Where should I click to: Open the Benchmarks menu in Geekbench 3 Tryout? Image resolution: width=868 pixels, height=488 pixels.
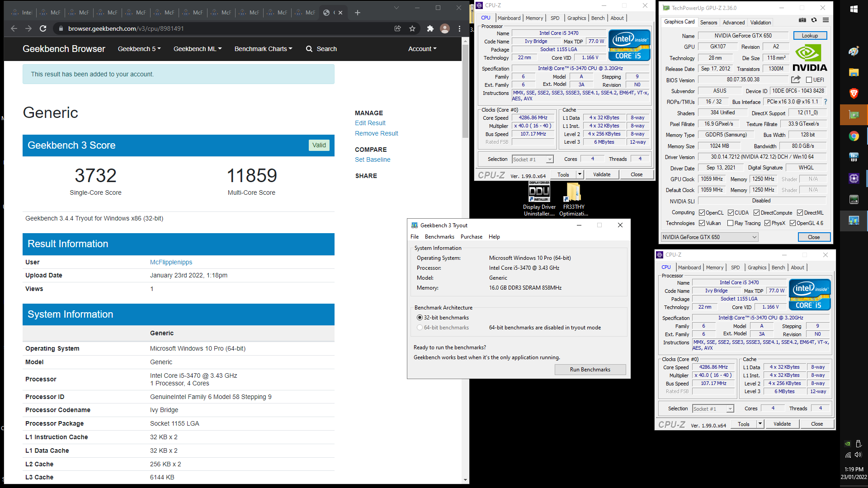tap(439, 237)
